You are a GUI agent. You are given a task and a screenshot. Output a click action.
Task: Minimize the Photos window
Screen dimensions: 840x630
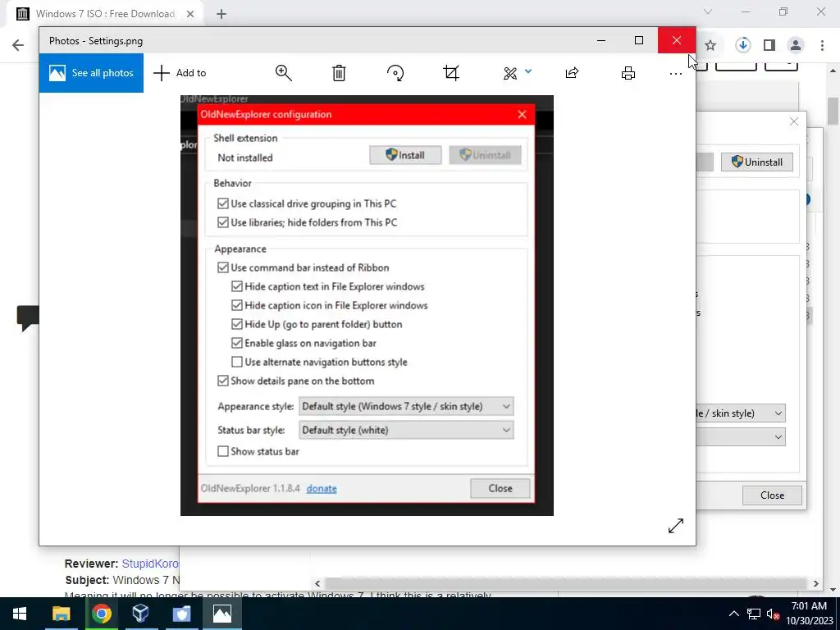601,41
